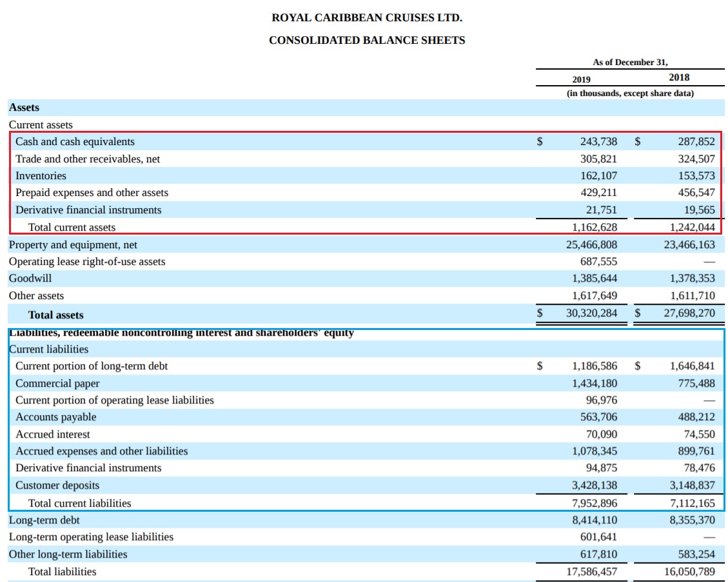Viewport: 728px width, 582px height.
Task: Click accrued interest value '70,090'
Action: 601,434
